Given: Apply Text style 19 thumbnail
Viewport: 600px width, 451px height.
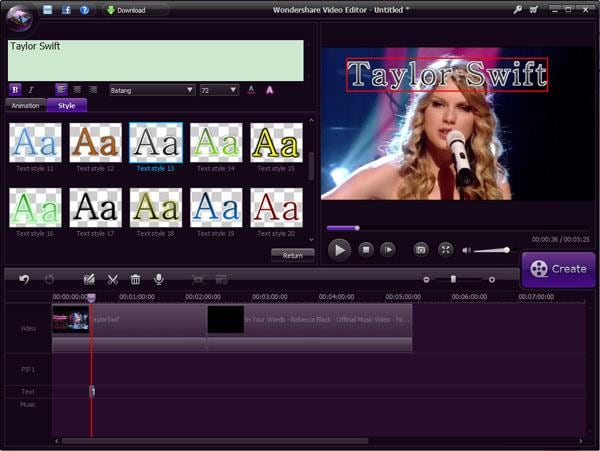Looking at the screenshot, I should pos(216,208).
